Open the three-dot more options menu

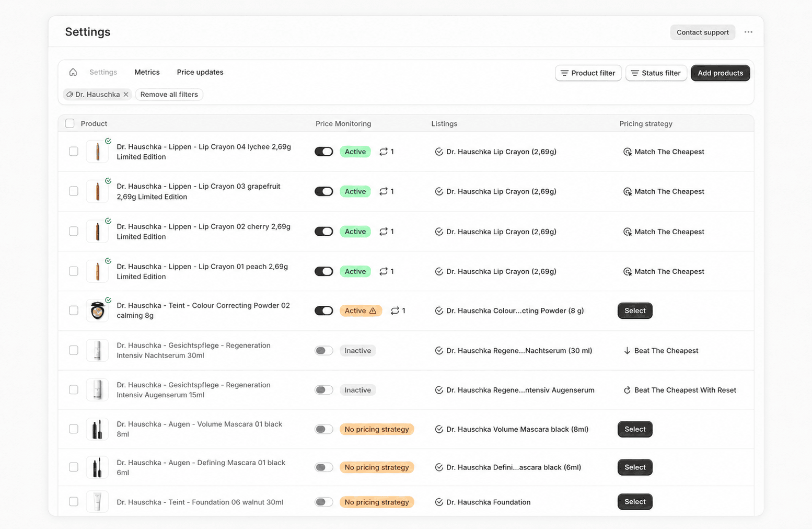748,32
